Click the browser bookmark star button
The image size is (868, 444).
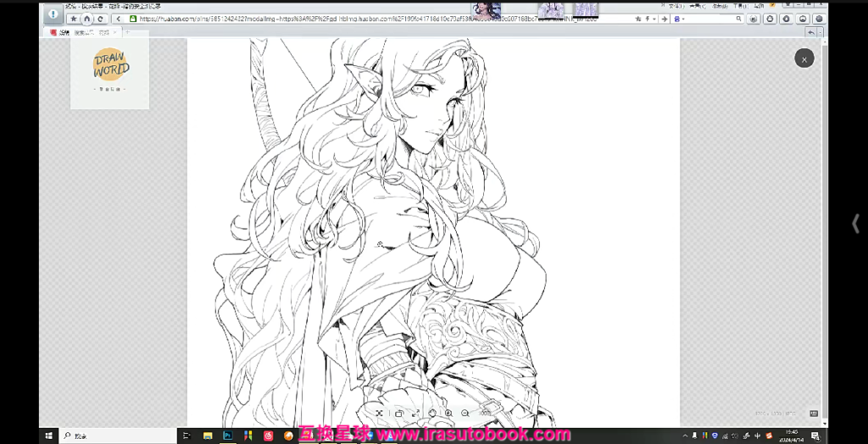point(74,19)
